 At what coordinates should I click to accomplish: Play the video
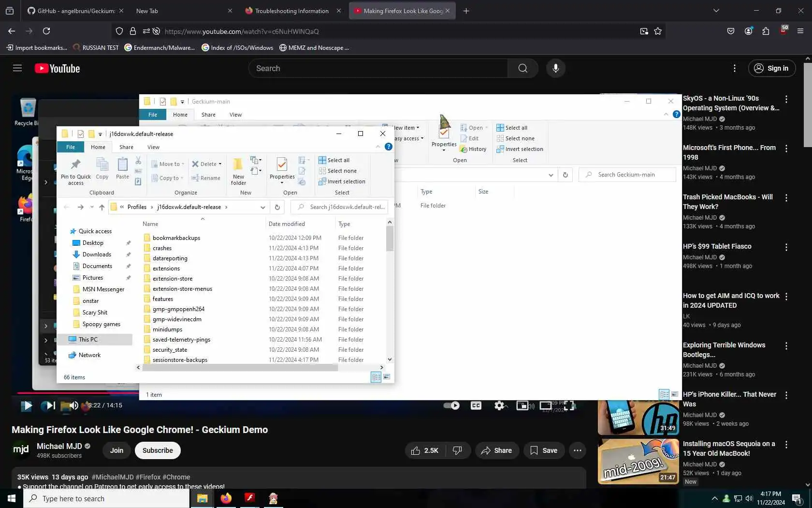click(x=27, y=405)
